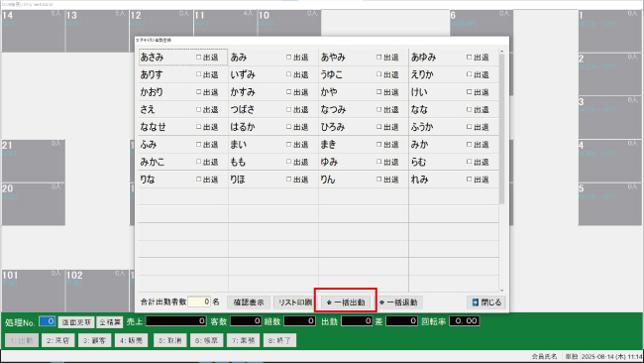The image size is (644, 363).
Task: Tick the 出退 checkbox for かおり
Action: 199,92
